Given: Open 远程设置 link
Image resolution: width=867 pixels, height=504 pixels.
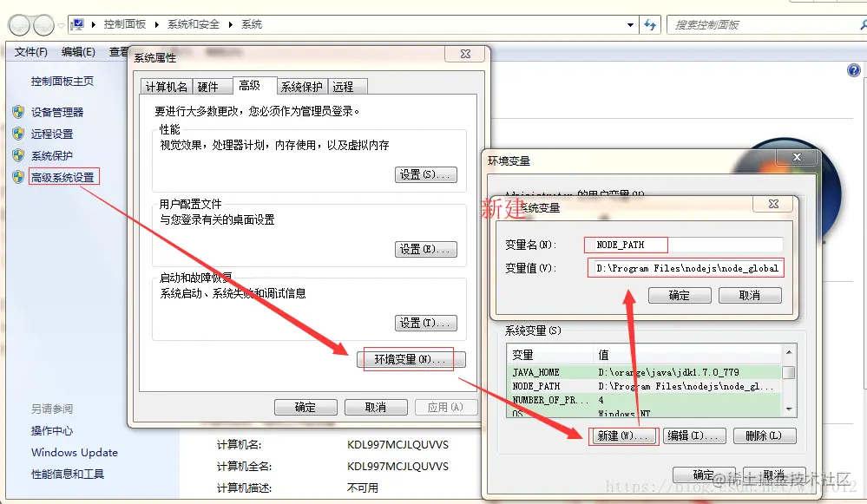Looking at the screenshot, I should 52,134.
